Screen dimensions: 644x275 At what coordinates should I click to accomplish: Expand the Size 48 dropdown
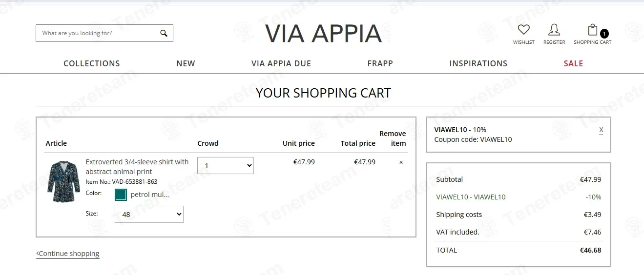click(149, 214)
